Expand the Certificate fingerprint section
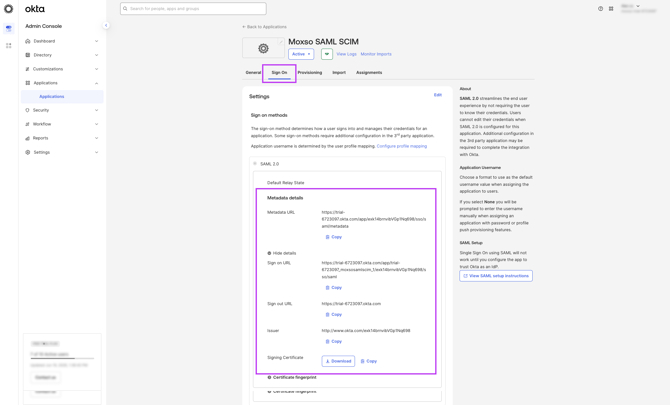This screenshot has width=670, height=405. point(292,378)
